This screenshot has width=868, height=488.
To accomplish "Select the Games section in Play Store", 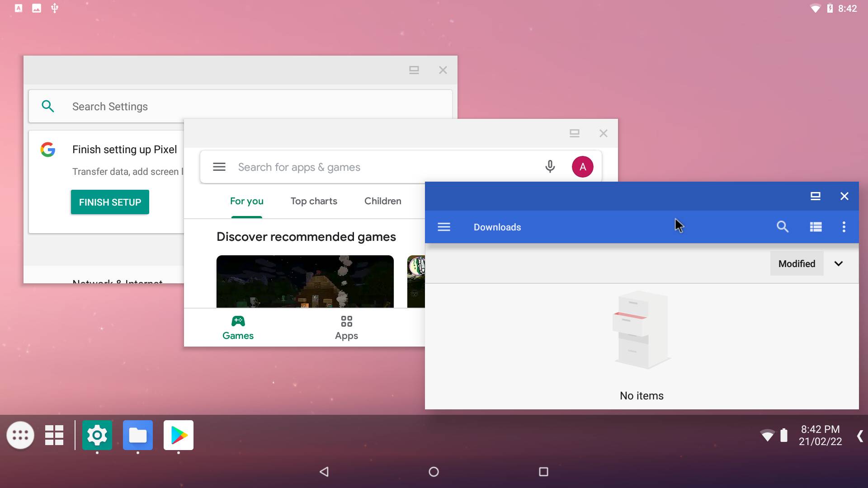I will [x=238, y=327].
